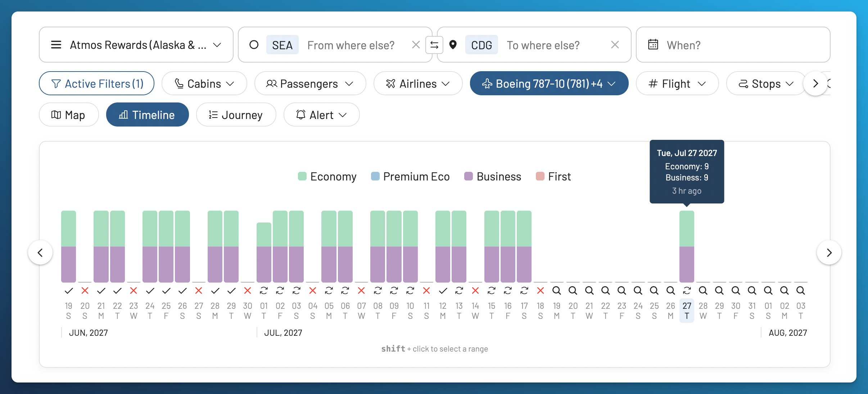
Task: Click the refresh icon for July 01
Action: click(x=264, y=290)
